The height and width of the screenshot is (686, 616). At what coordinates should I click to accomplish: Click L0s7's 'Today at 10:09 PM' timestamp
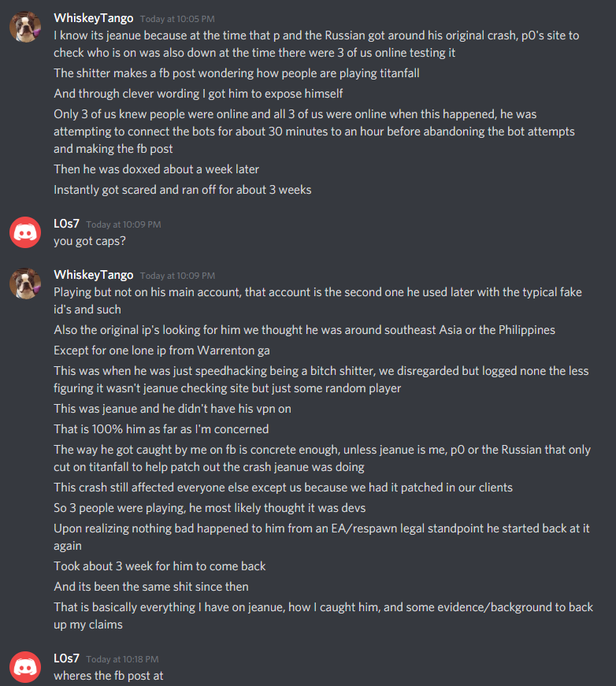(123, 225)
